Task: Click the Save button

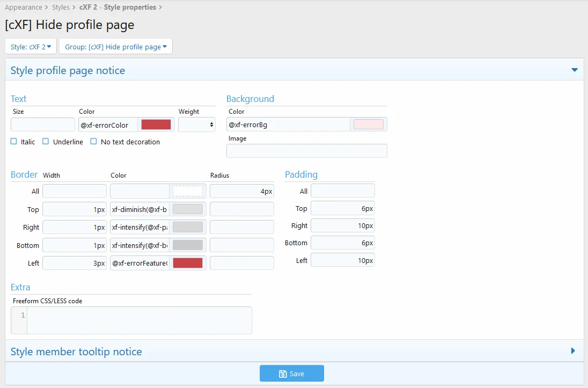Action: 292,374
